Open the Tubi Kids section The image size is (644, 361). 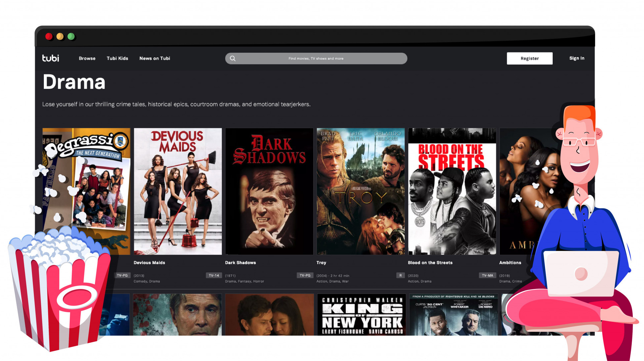point(117,58)
